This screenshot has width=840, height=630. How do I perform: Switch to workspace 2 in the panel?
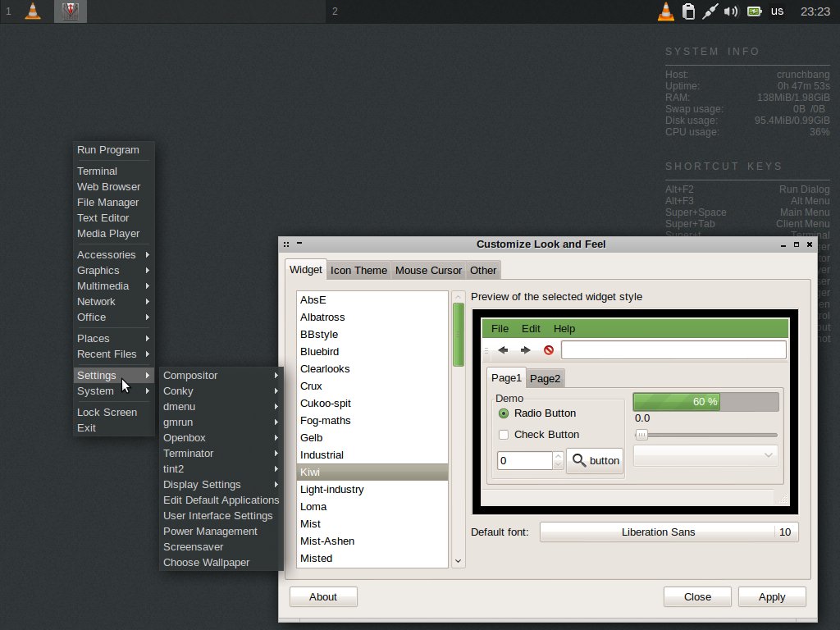point(335,11)
